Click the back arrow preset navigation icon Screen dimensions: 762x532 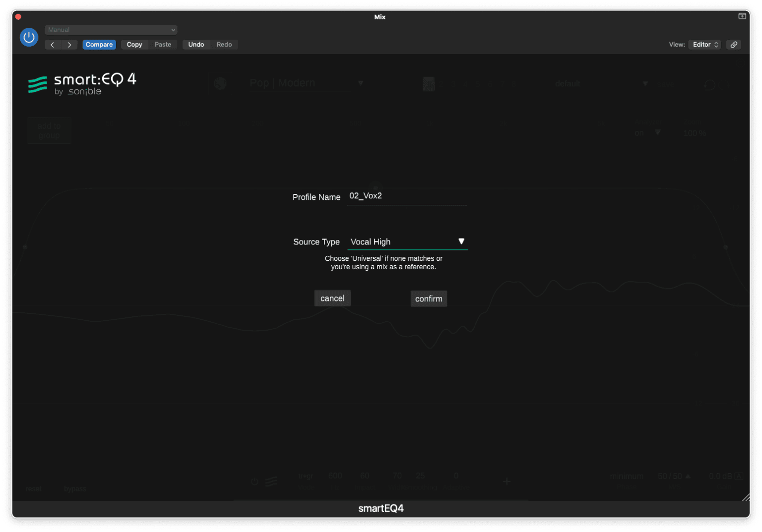tap(53, 44)
